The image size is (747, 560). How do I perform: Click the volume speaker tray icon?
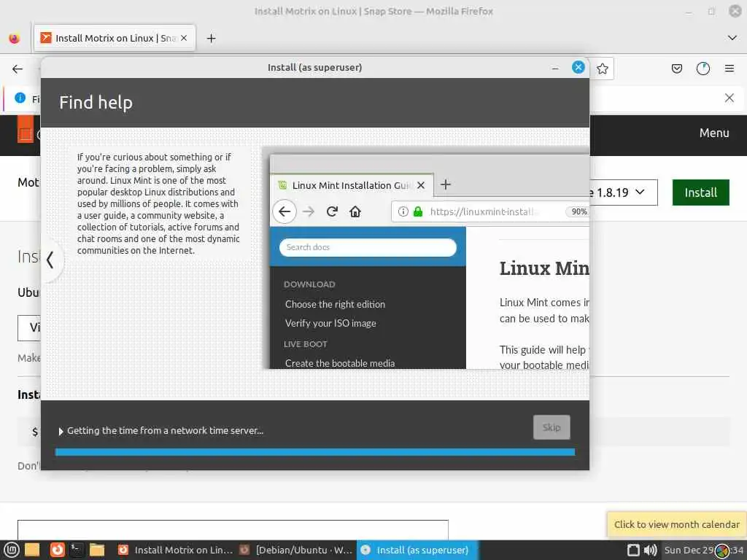click(x=650, y=550)
